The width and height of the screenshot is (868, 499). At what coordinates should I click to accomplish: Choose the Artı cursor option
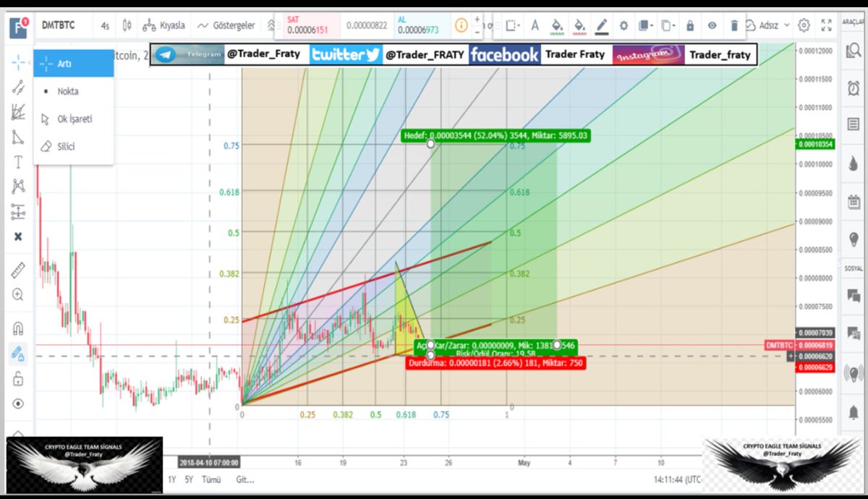pyautogui.click(x=74, y=64)
